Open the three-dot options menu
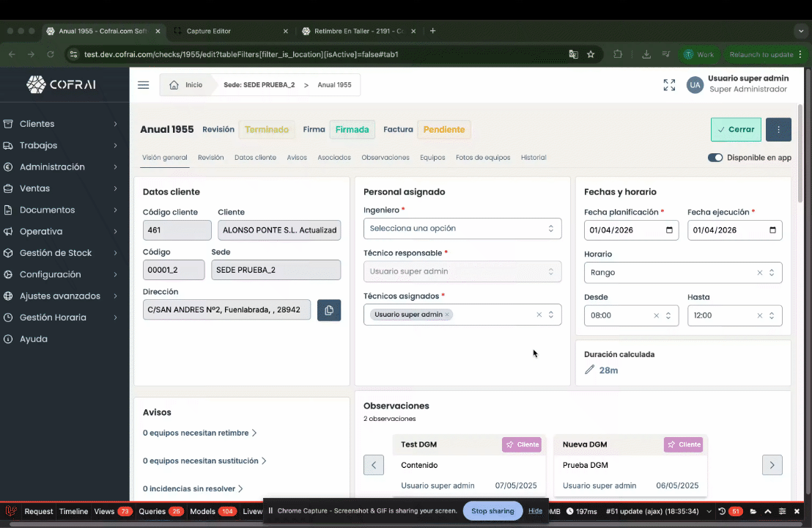 tap(778, 129)
